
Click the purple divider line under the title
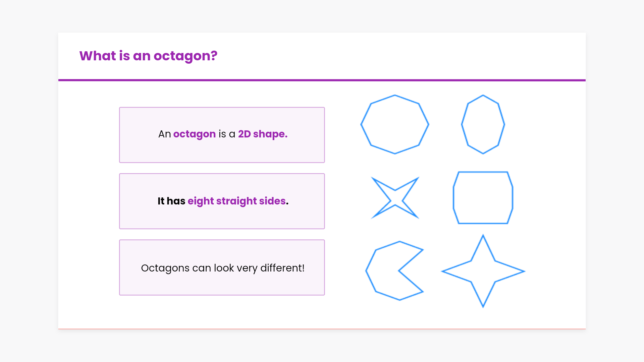click(322, 80)
